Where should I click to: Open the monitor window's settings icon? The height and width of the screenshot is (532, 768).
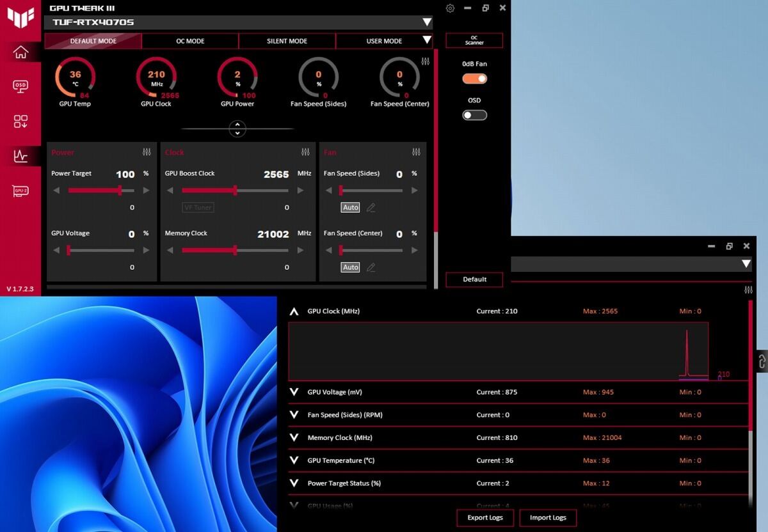click(748, 290)
